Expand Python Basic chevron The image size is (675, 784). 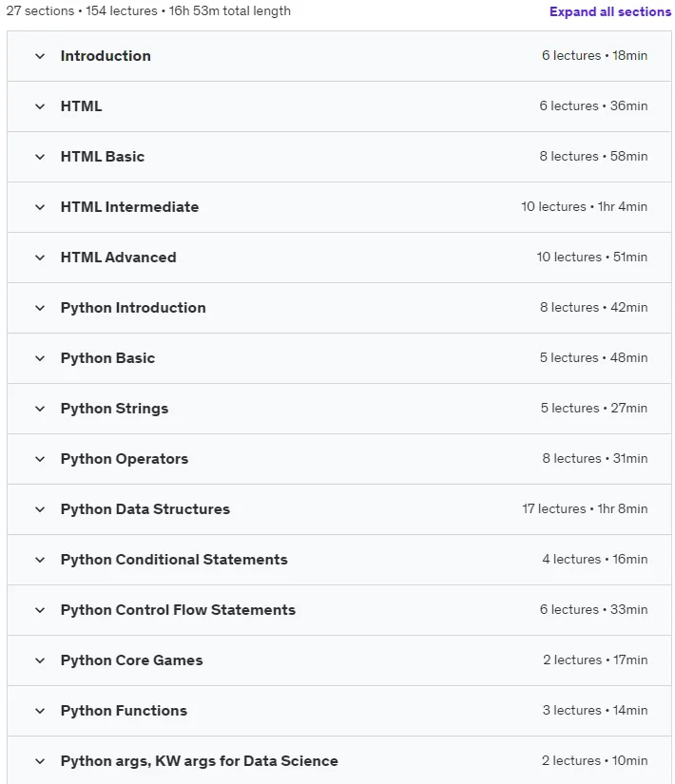point(40,358)
